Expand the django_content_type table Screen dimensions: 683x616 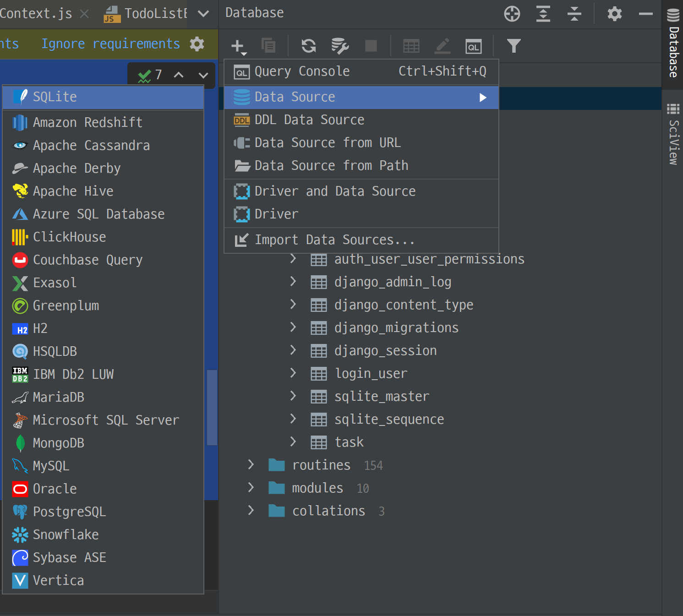click(293, 305)
